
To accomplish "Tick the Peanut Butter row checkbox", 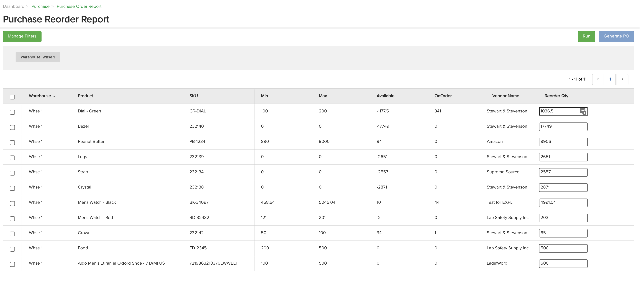I will click(12, 143).
